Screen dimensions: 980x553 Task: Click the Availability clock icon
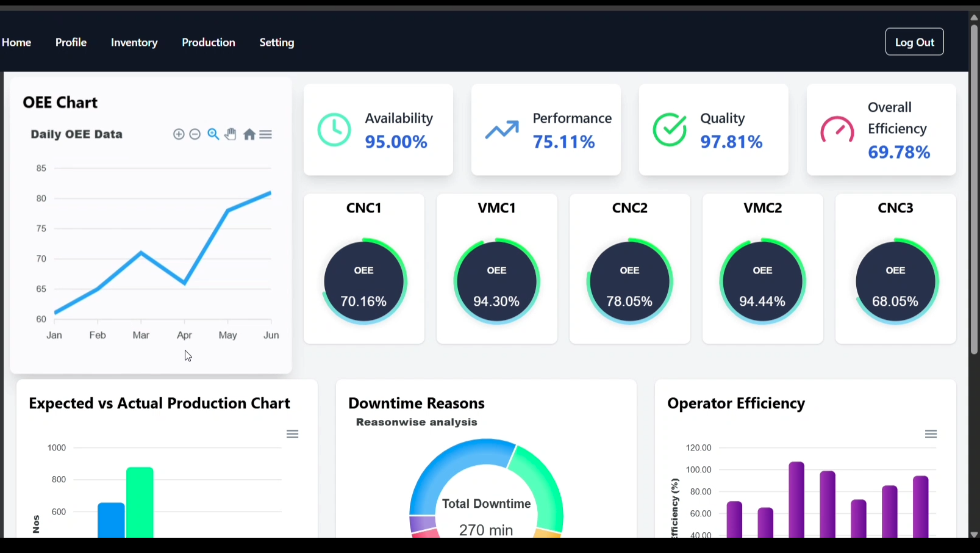(x=334, y=129)
